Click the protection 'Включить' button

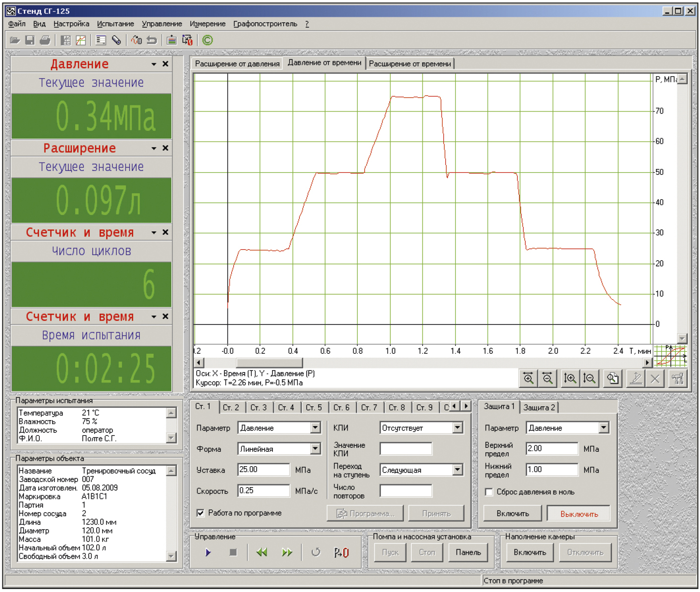pos(513,514)
